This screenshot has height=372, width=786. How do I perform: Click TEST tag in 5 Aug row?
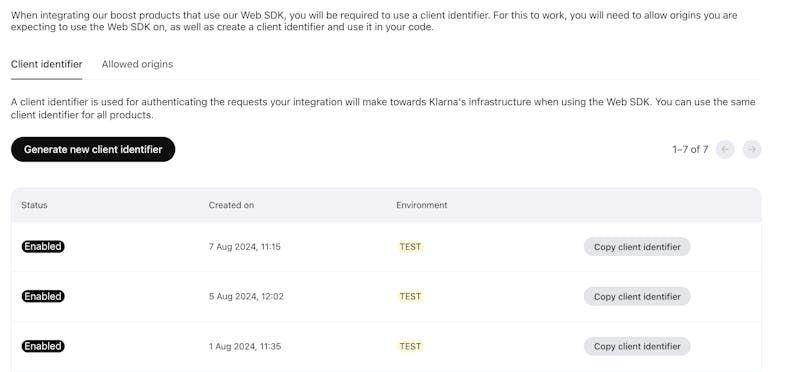click(x=410, y=296)
